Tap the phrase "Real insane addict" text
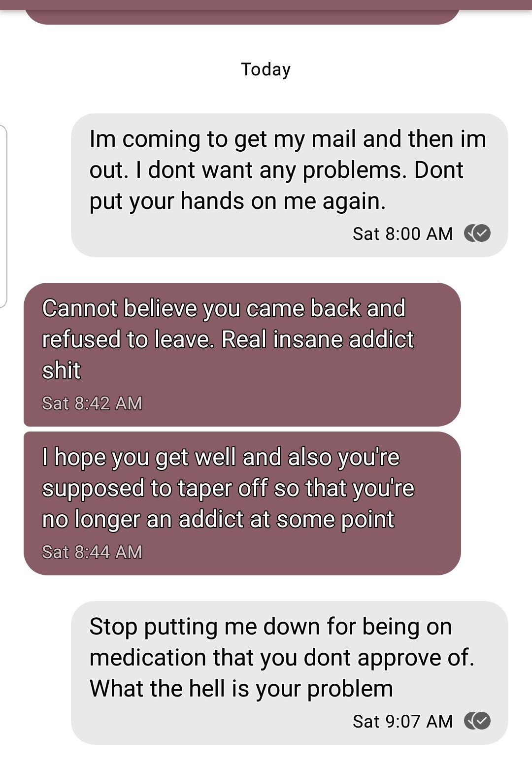The image size is (532, 765). coord(318,339)
